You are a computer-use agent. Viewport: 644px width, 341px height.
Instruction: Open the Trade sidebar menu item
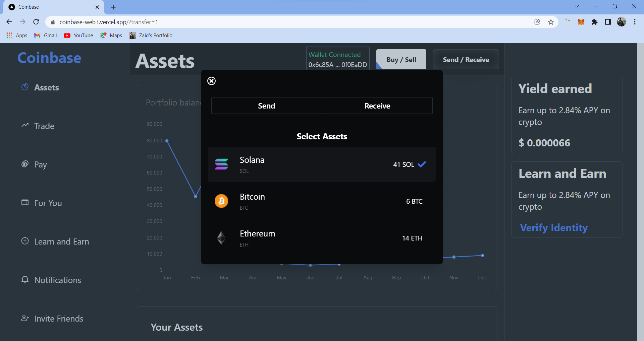pos(44,126)
